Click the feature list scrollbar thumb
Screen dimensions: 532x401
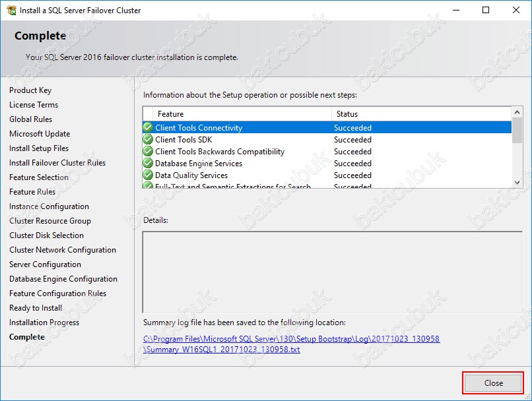point(517,130)
